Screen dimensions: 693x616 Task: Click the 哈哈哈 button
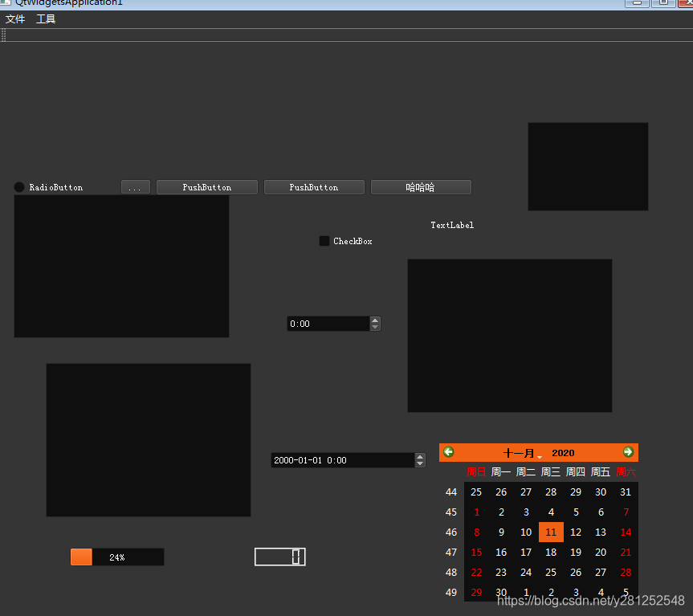pyautogui.click(x=421, y=187)
